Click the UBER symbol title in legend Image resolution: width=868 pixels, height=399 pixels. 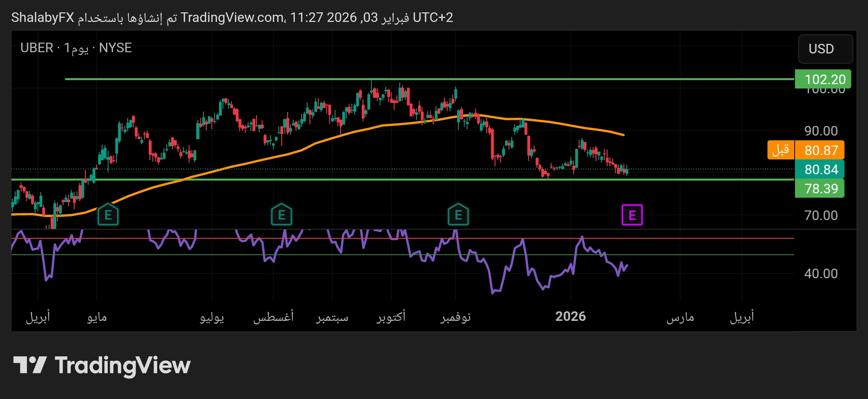37,48
